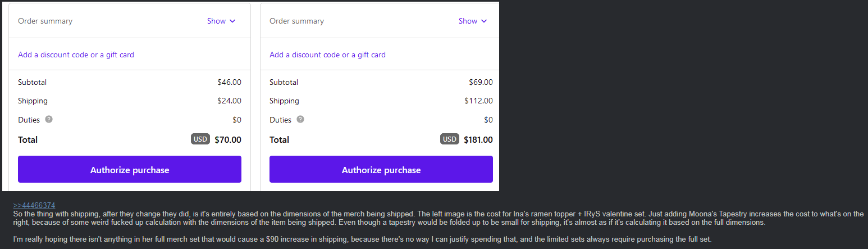Add a discount code in right panel
The width and height of the screenshot is (868, 249).
[x=327, y=55]
